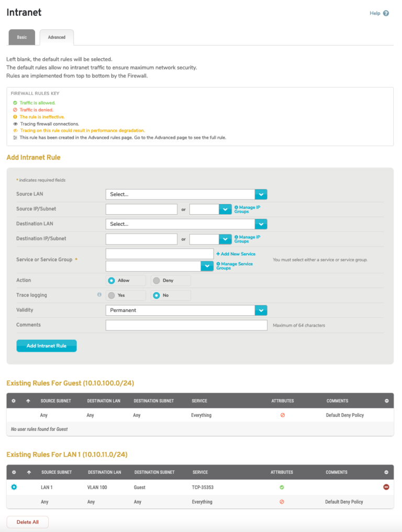
Task: Delete the TCP-35353 rule using the red icon
Action: coord(386,486)
